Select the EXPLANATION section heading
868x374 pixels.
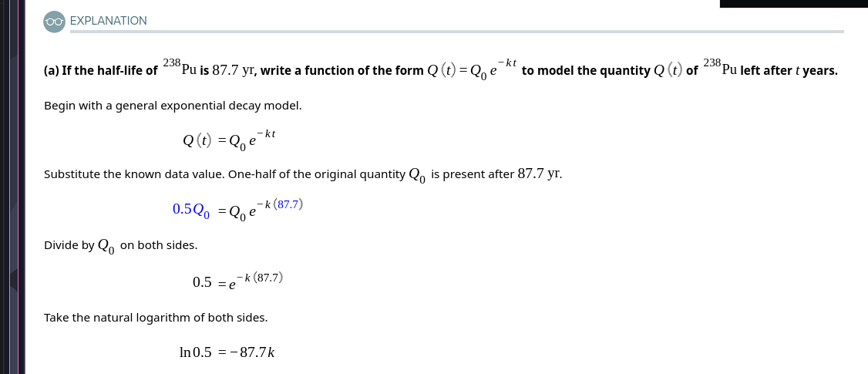pyautogui.click(x=108, y=21)
